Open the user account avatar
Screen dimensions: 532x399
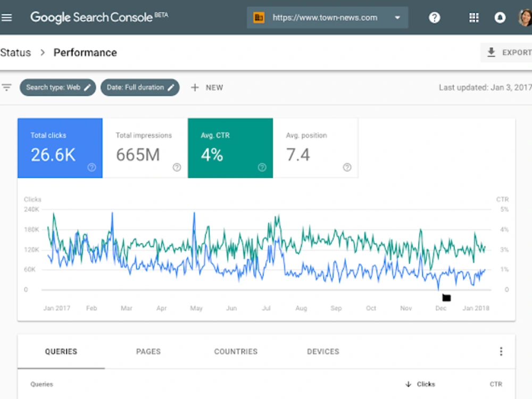525,18
